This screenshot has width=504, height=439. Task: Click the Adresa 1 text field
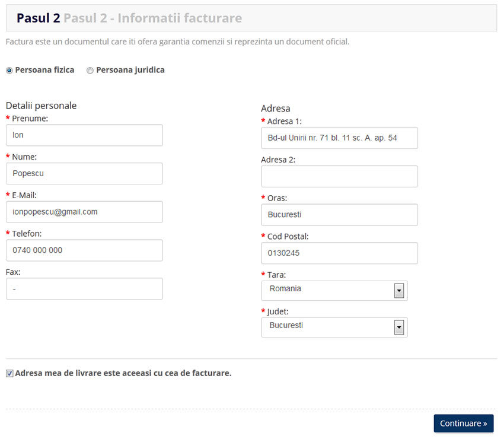(339, 138)
